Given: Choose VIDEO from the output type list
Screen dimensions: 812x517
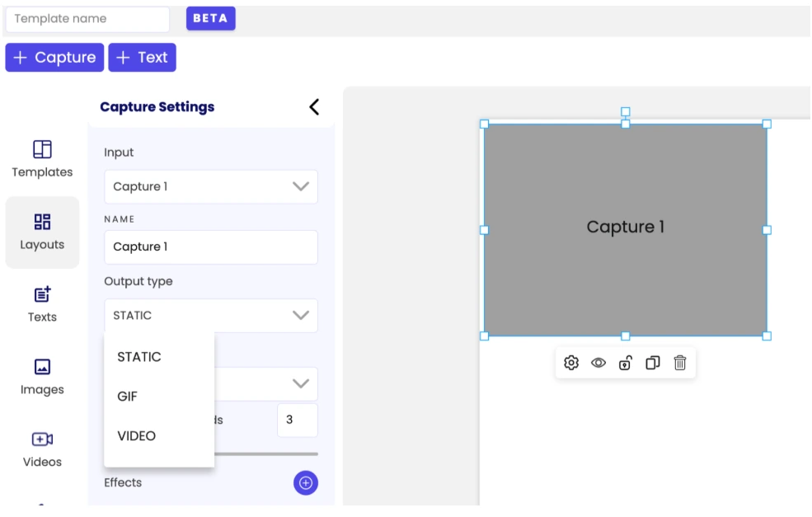Looking at the screenshot, I should click(137, 435).
